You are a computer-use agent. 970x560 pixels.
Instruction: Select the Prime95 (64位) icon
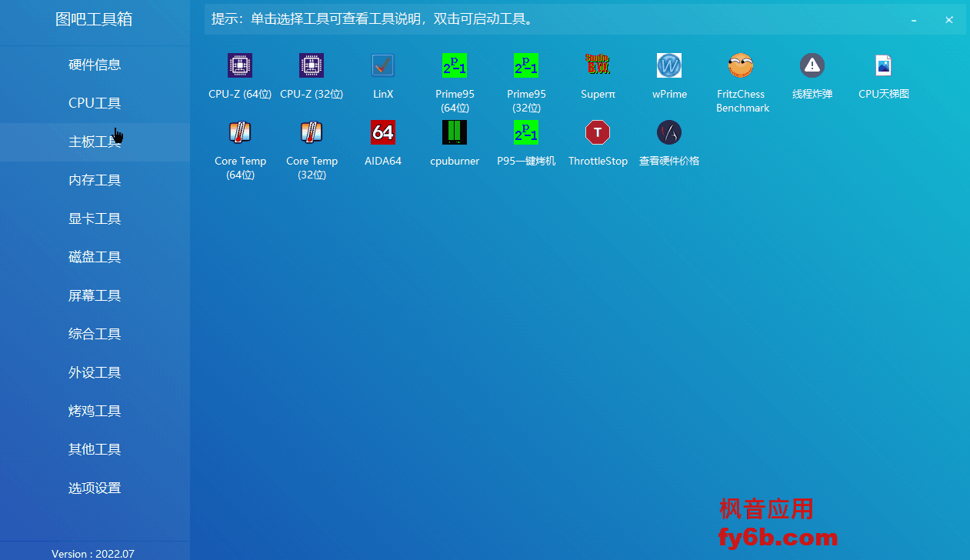pos(455,65)
